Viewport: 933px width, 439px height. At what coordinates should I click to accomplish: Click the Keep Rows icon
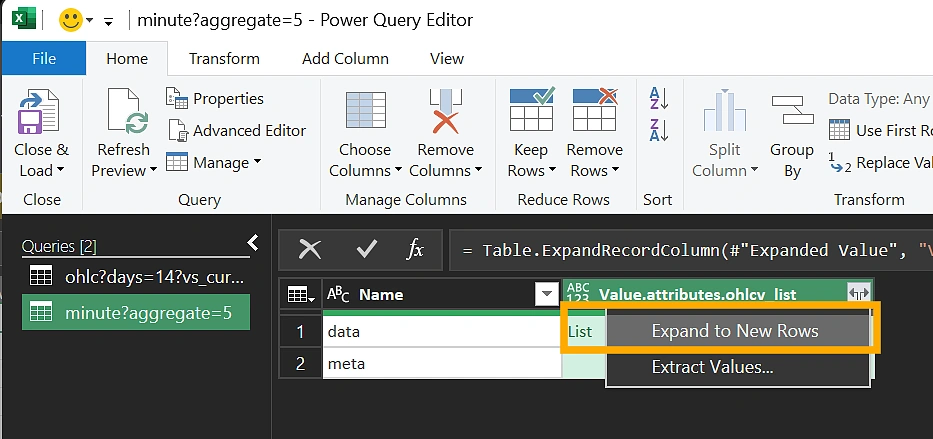click(x=531, y=112)
